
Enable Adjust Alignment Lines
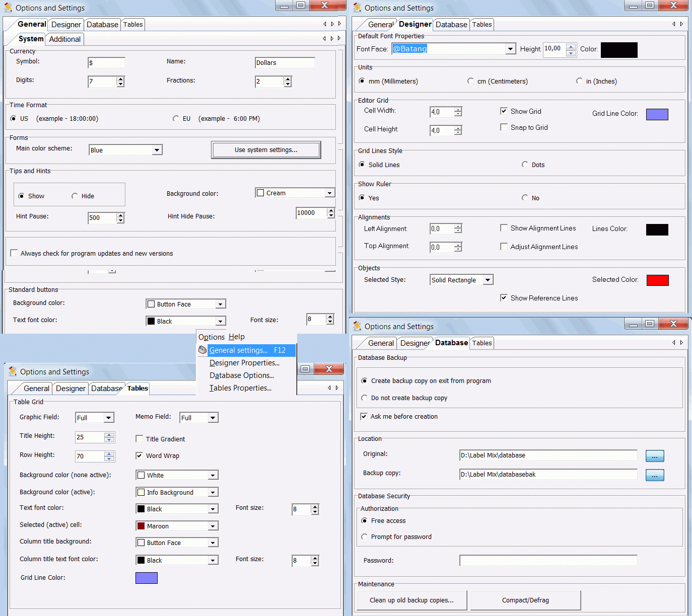point(504,247)
